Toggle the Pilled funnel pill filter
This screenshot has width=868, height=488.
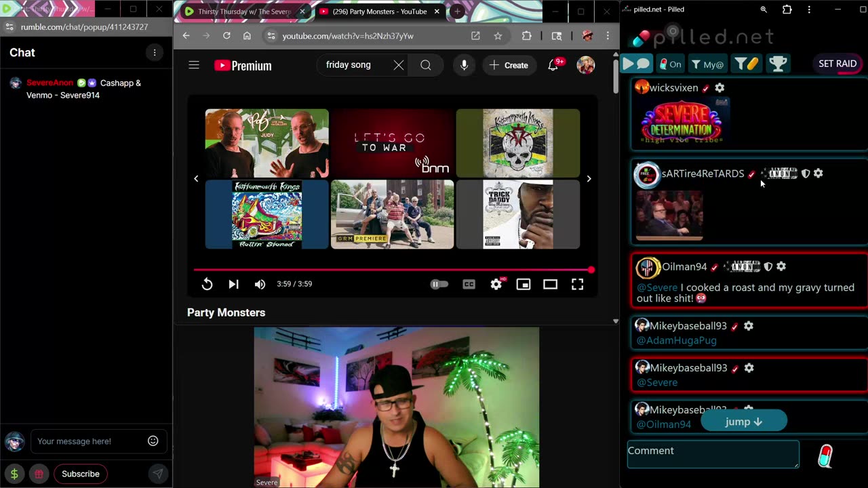747,64
